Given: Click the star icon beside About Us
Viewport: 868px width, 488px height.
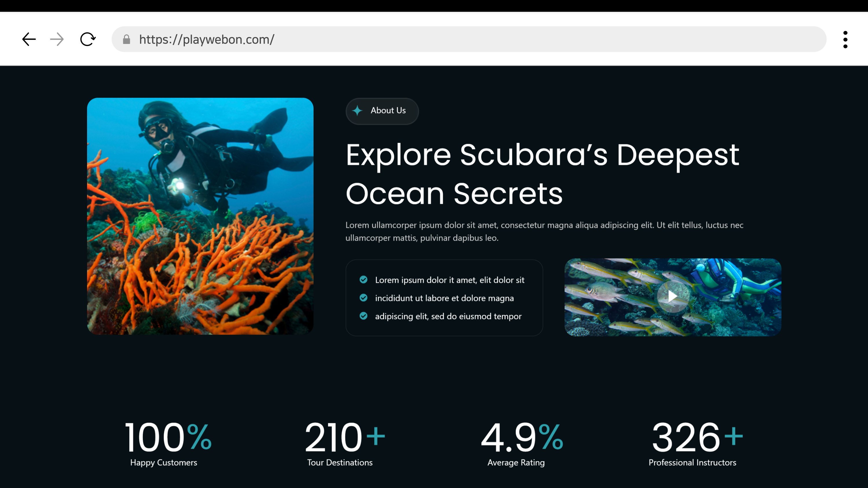Looking at the screenshot, I should point(357,110).
